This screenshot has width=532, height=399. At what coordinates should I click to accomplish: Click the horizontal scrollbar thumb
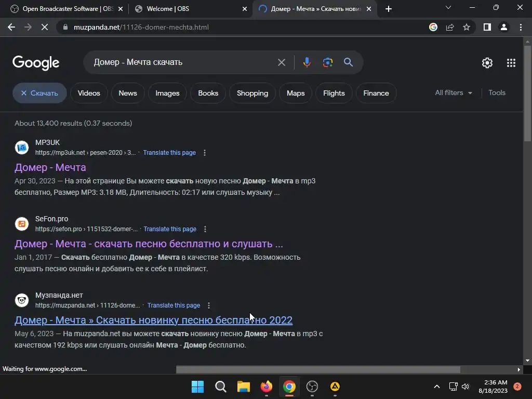(x=318, y=369)
